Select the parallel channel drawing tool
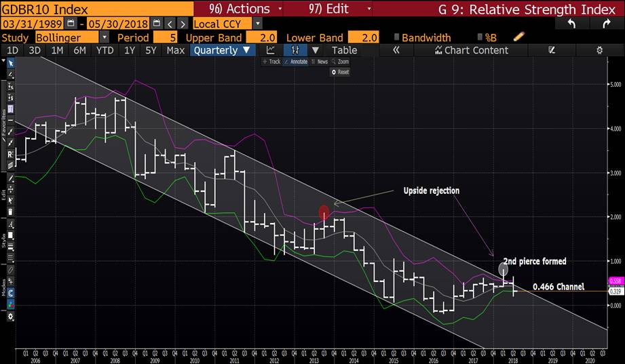The height and width of the screenshot is (364, 625). coord(11,165)
